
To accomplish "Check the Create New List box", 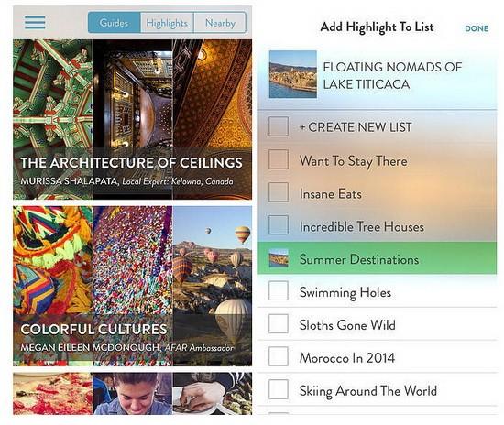I will 279,126.
